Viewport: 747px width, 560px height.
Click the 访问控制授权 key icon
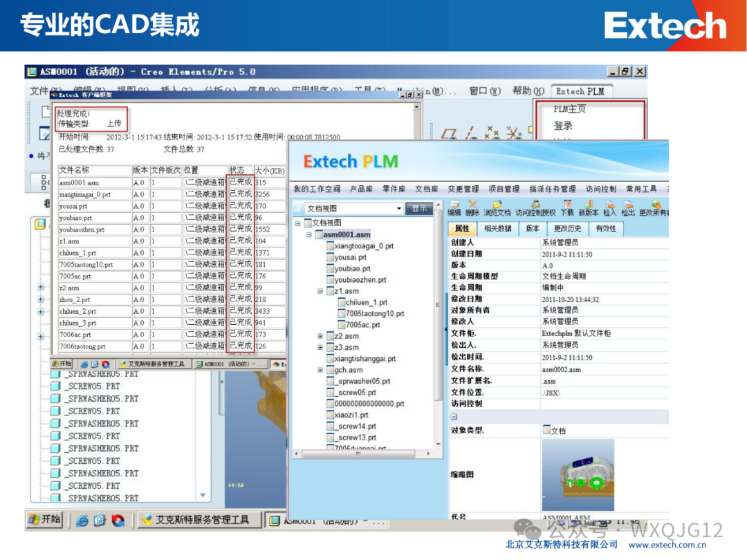pyautogui.click(x=535, y=205)
